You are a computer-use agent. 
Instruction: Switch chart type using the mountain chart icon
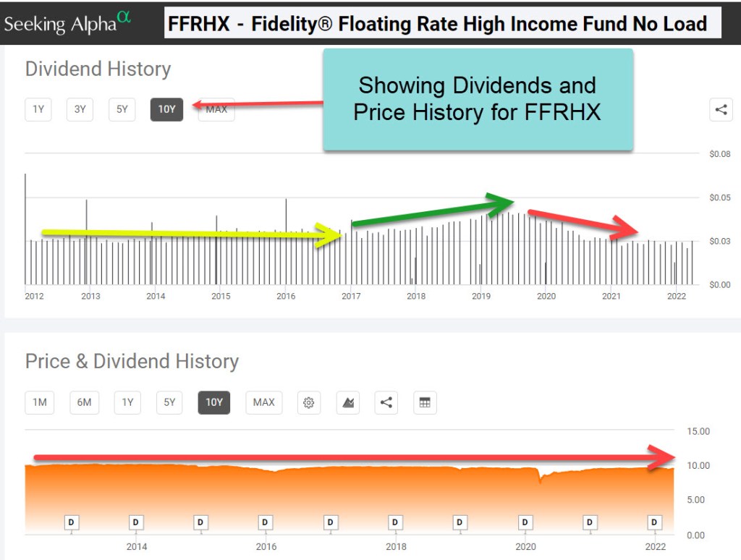[348, 402]
